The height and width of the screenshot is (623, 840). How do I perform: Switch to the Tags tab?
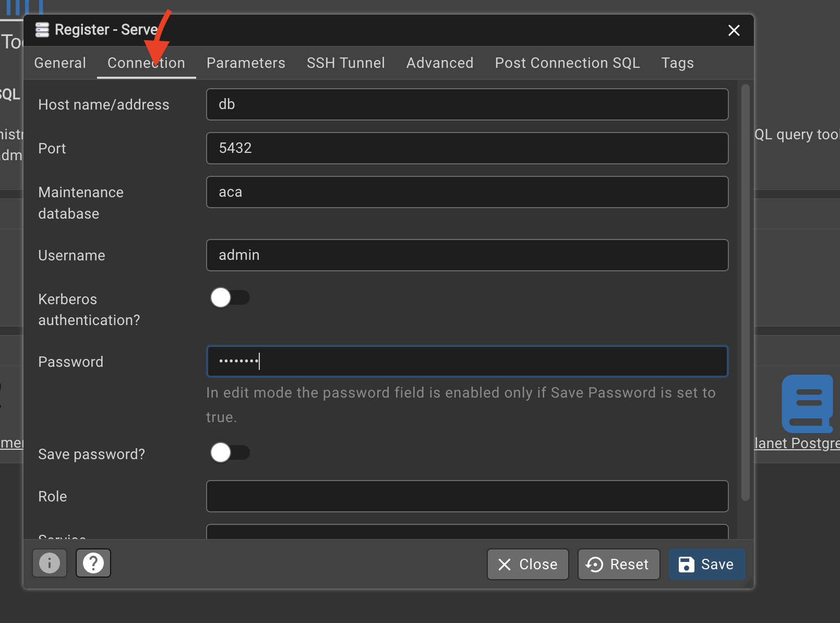click(x=677, y=63)
